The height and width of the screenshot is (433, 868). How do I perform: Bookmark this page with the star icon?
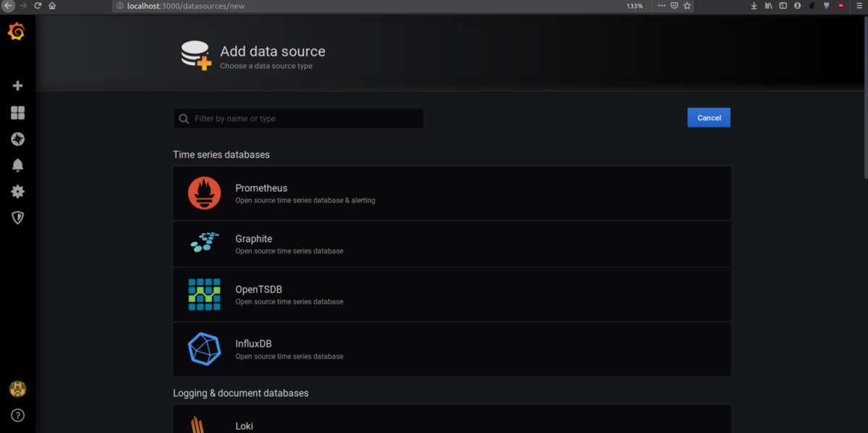[687, 5]
